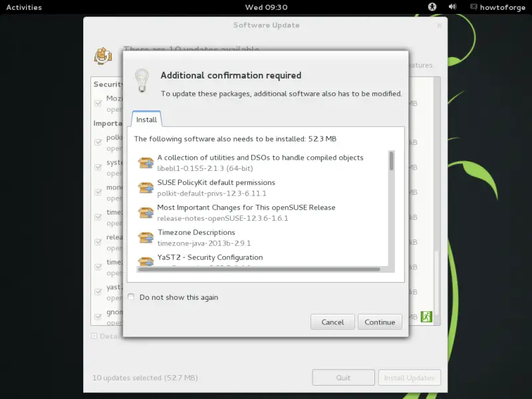The height and width of the screenshot is (399, 532).
Task: Open the howtoforge user menu
Action: [x=503, y=7]
